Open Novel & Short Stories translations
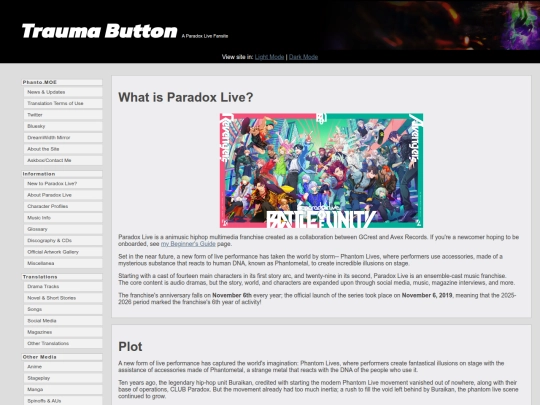 click(63, 298)
